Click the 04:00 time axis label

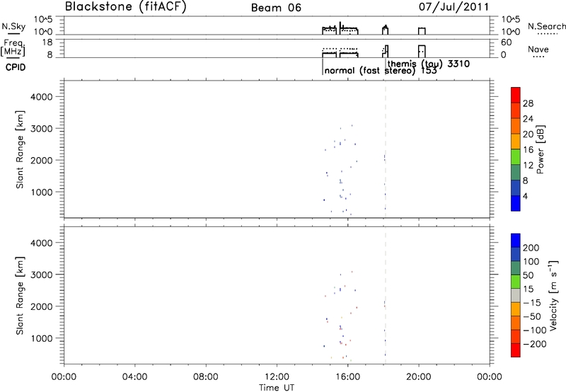point(134,377)
